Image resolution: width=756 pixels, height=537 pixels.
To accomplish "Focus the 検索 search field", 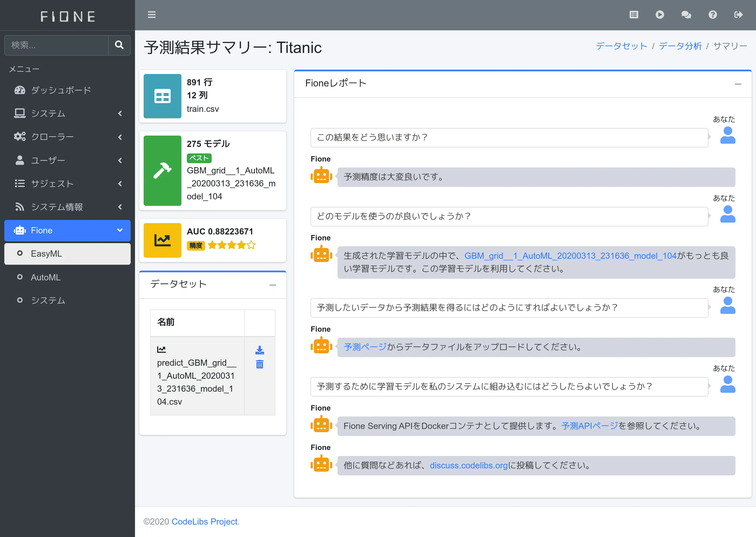I will pyautogui.click(x=56, y=45).
